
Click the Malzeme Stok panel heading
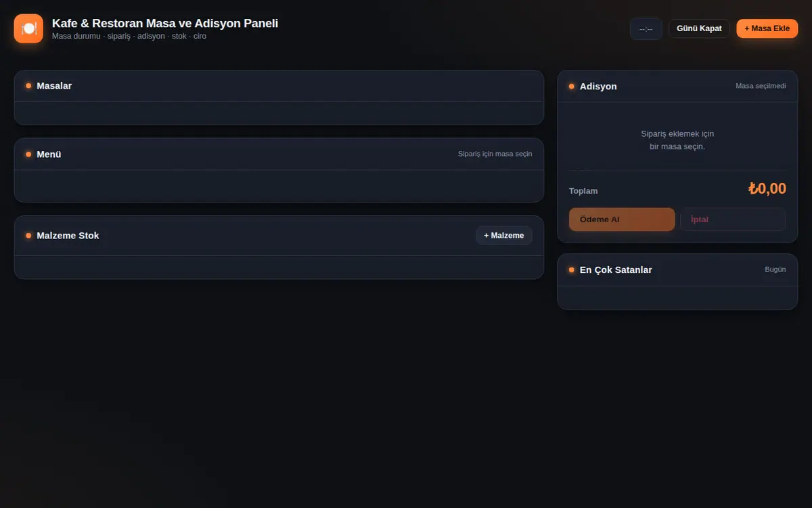(x=68, y=236)
